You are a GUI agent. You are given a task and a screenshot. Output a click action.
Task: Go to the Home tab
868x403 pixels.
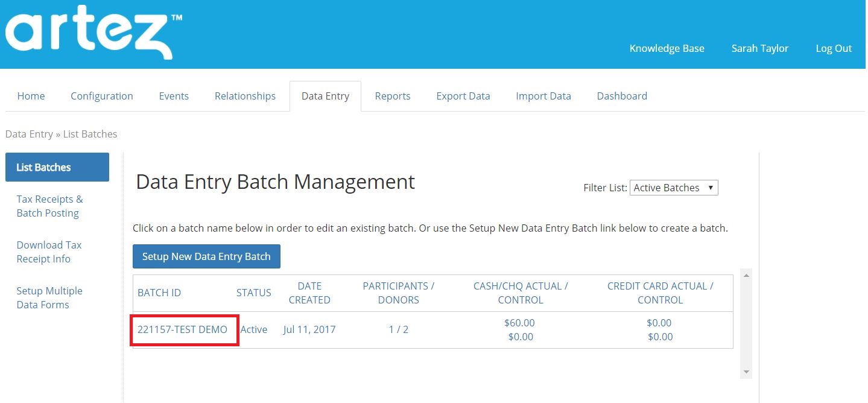click(31, 96)
